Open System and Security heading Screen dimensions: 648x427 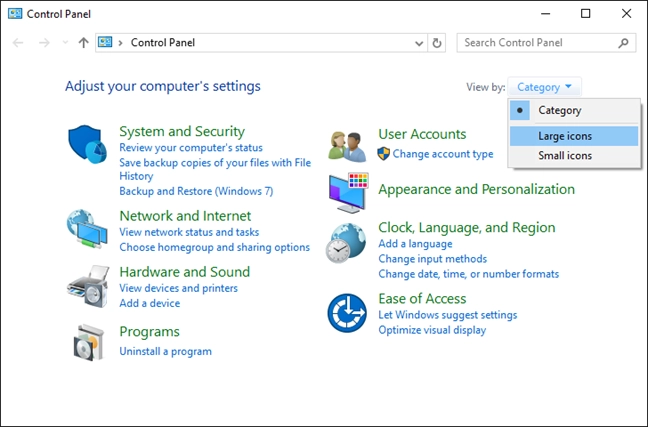point(182,131)
